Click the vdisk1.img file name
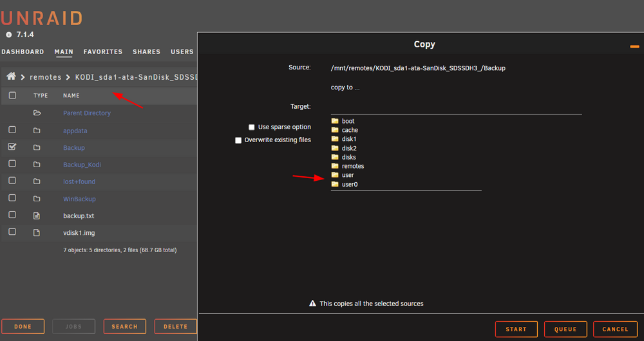The image size is (644, 341). click(79, 233)
